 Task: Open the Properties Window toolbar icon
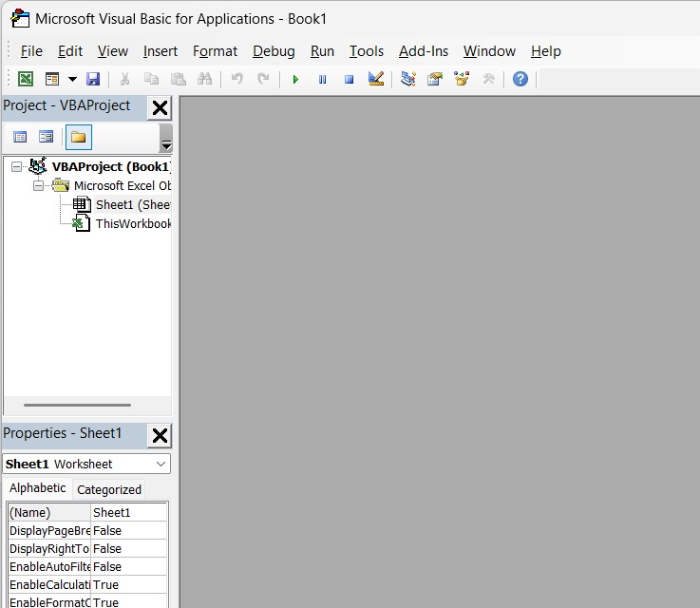[x=435, y=79]
